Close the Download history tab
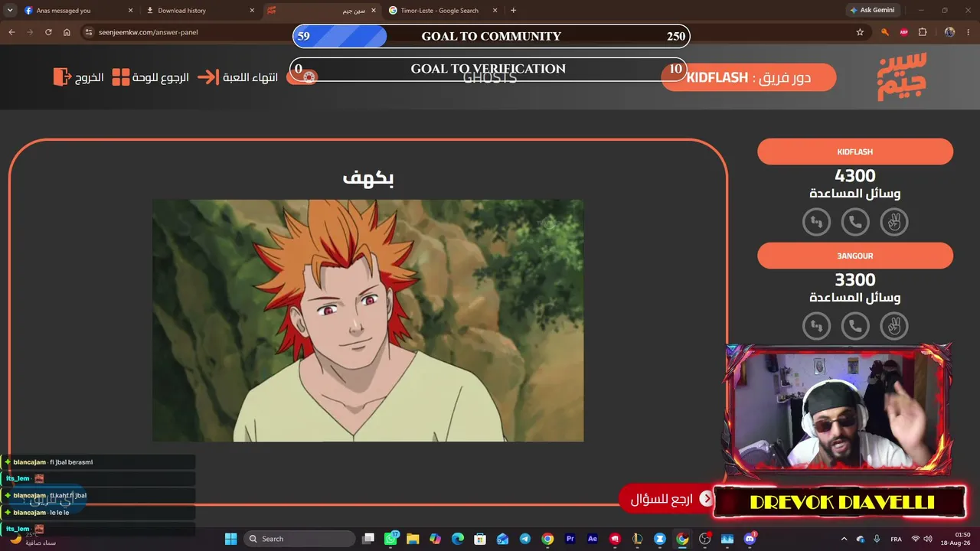This screenshot has height=551, width=980. [x=251, y=11]
